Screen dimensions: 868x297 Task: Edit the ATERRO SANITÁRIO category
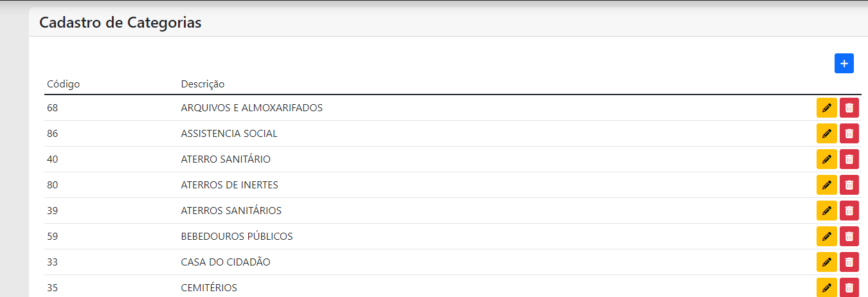coord(827,159)
